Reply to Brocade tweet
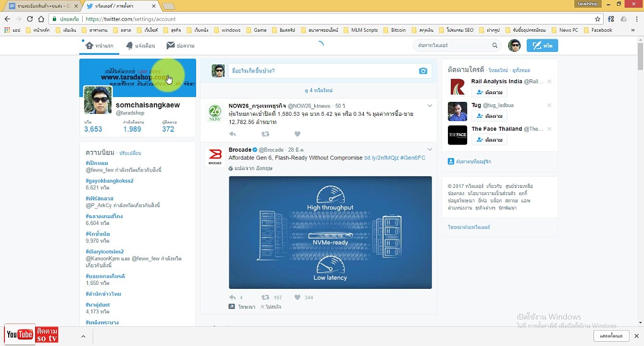Image resolution: width=644 pixels, height=346 pixels. [233, 297]
